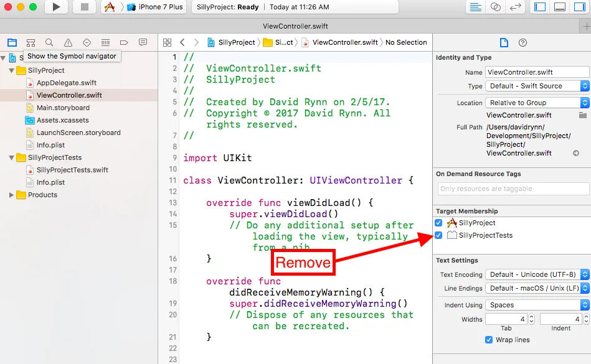The height and width of the screenshot is (364, 591).
Task: Expand the Products group
Action: point(11,195)
